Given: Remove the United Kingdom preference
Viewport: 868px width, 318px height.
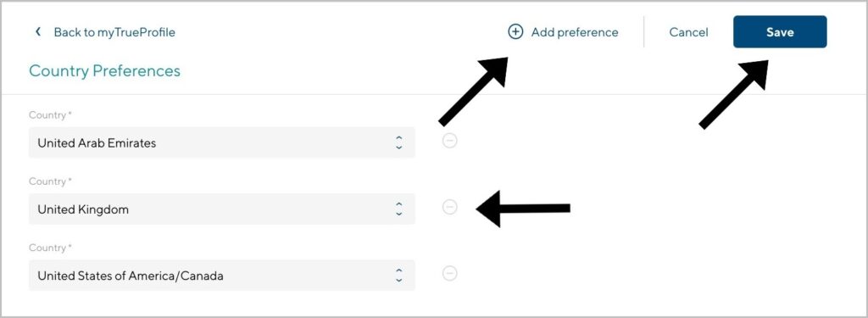Looking at the screenshot, I should 450,207.
